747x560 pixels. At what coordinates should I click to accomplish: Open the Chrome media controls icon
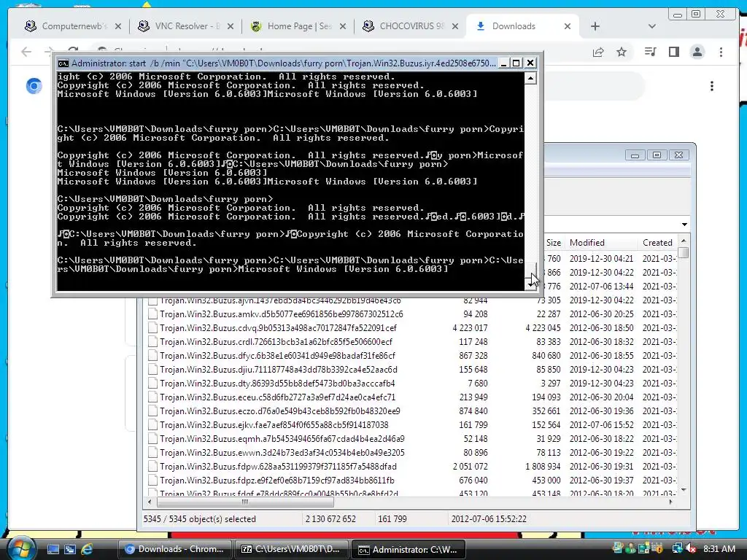point(650,52)
